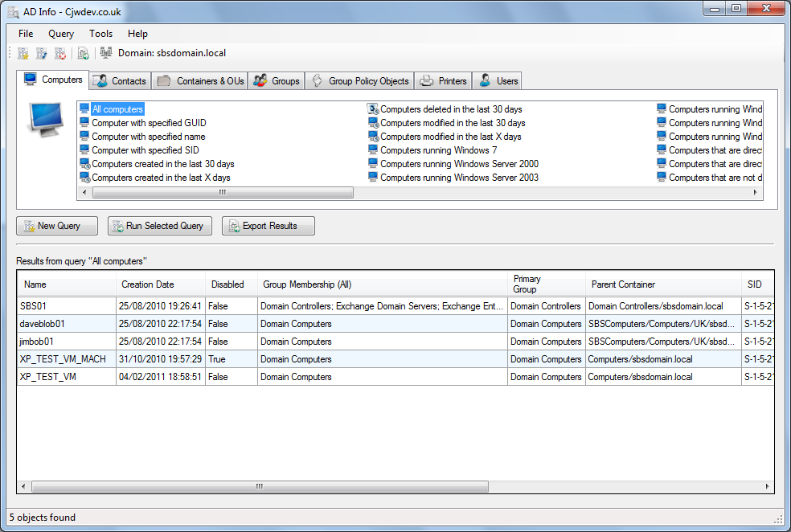Click the delete query toolbar icon
This screenshot has height=532, width=791.
coord(60,53)
